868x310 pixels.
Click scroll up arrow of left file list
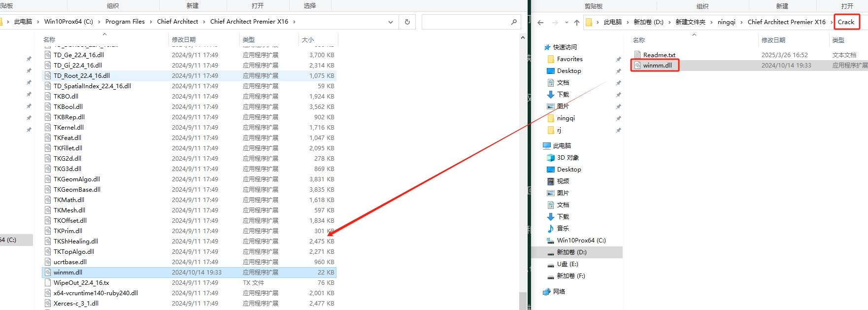click(523, 37)
